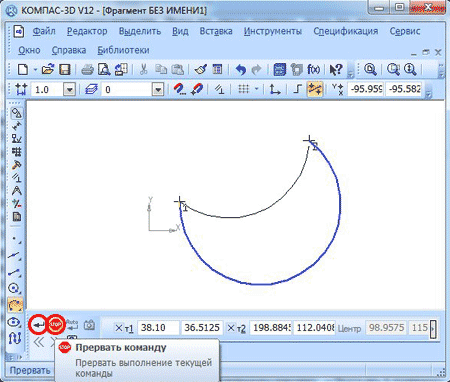Toggle the grid display icon
Image resolution: width=450 pixels, height=382 pixels.
pyautogui.click(x=244, y=89)
